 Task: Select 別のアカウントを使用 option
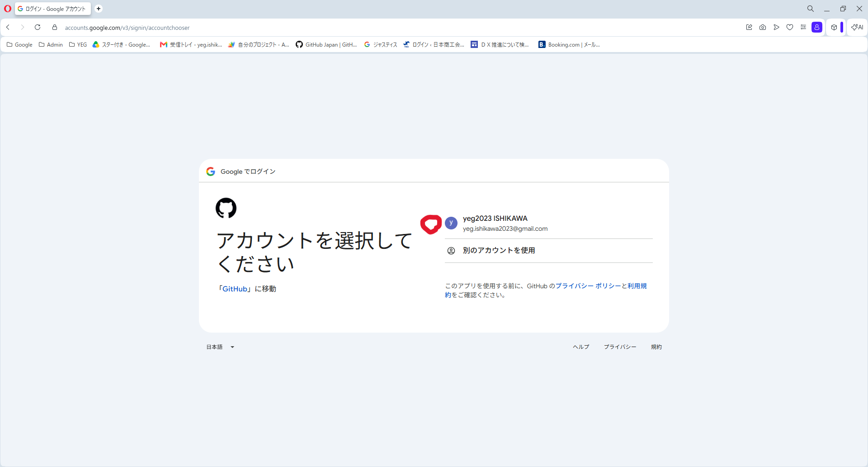click(549, 251)
